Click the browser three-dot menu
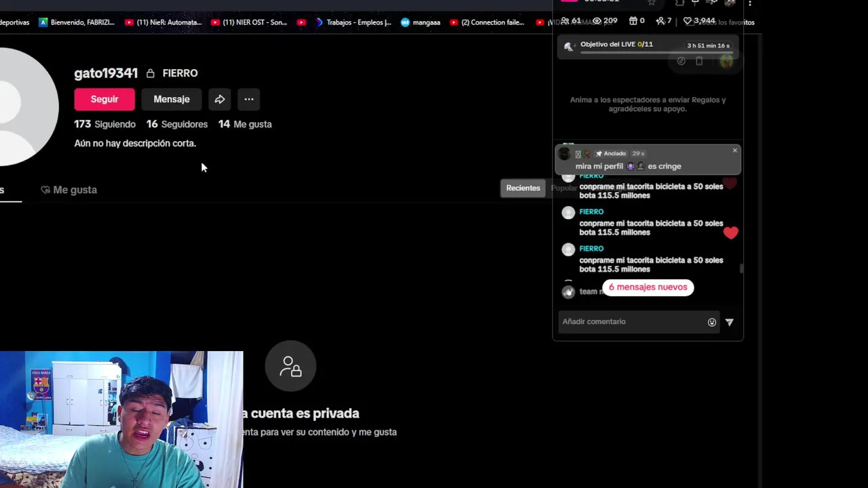The height and width of the screenshot is (488, 868). click(750, 3)
